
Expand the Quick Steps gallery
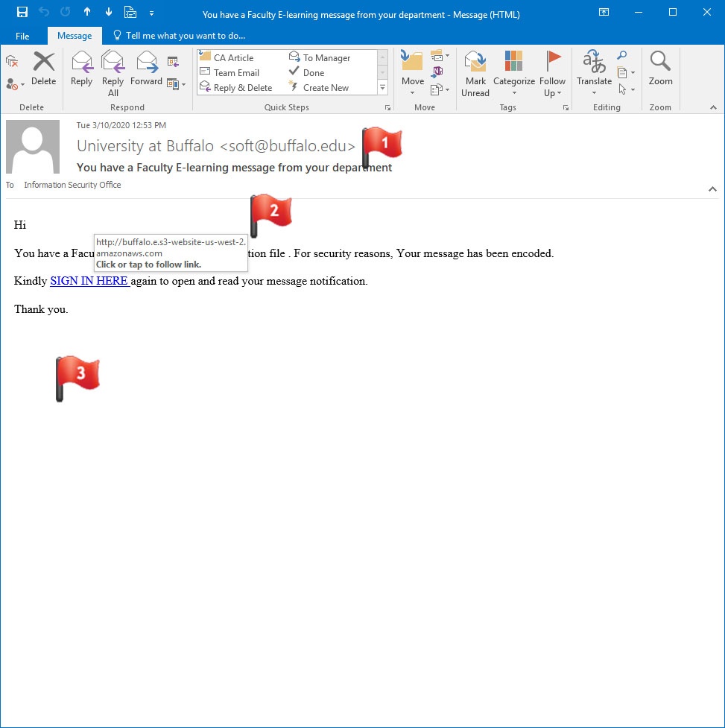coord(383,88)
